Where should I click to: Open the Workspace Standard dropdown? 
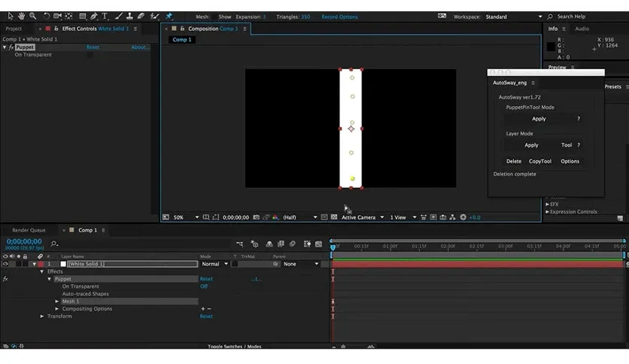pyautogui.click(x=514, y=17)
